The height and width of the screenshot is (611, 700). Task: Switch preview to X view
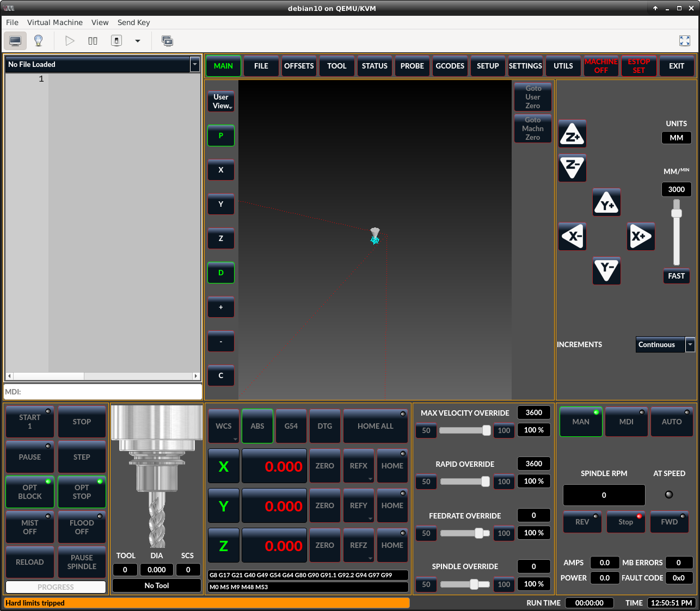pos(221,170)
